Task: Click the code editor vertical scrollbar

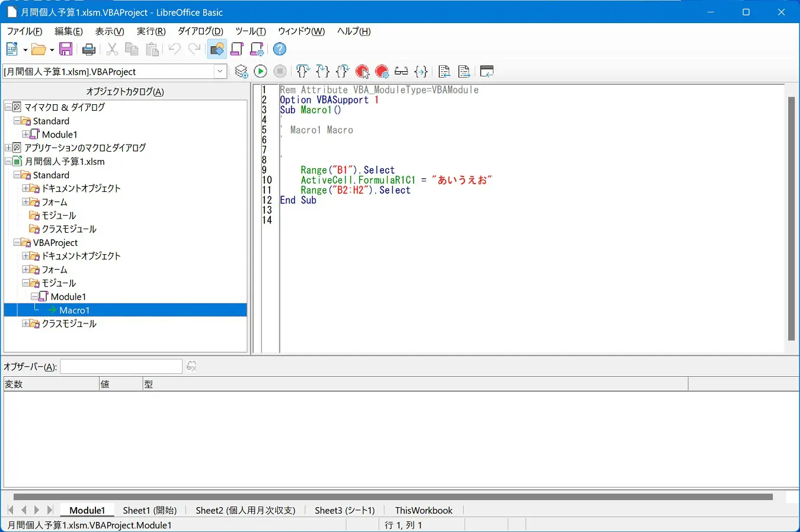Action: (x=792, y=219)
